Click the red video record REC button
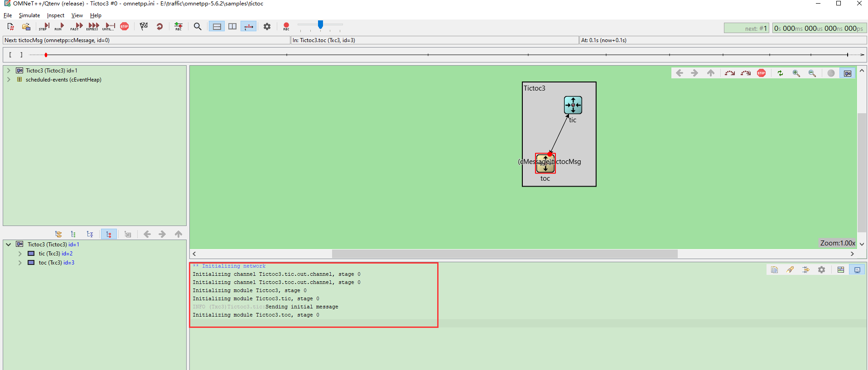 point(286,26)
